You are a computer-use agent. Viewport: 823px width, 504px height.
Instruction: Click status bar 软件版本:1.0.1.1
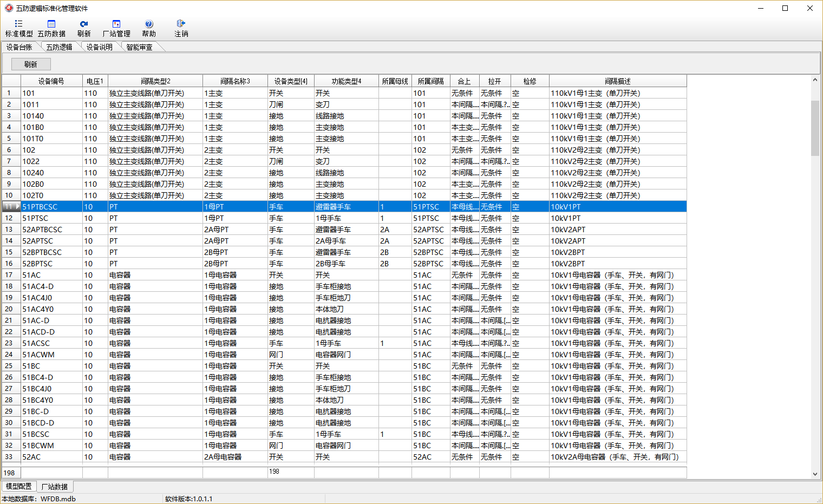click(x=189, y=499)
